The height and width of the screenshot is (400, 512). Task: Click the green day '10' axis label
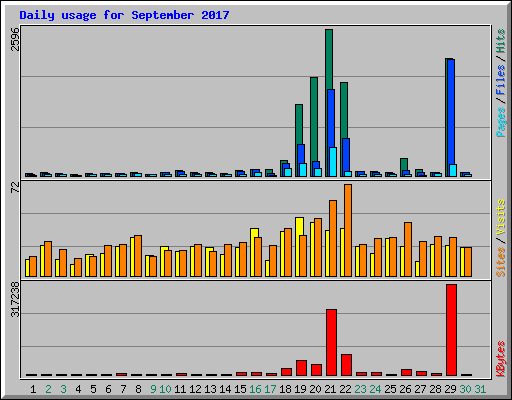[x=165, y=389]
